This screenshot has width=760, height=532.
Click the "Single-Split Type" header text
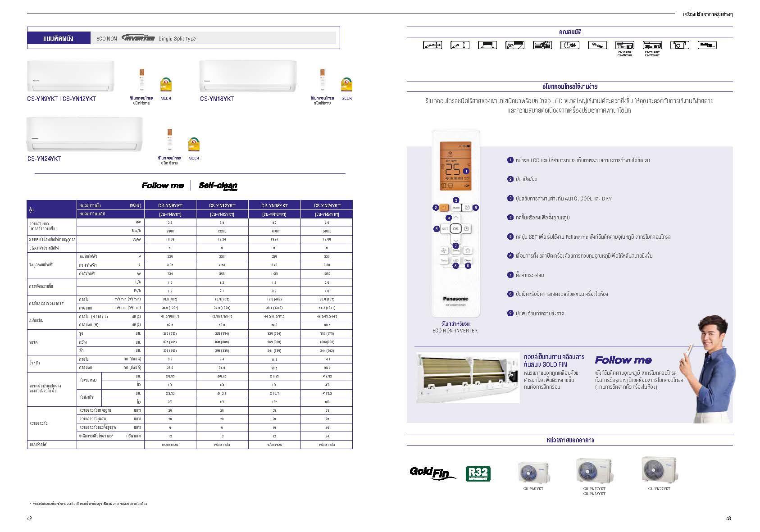tap(177, 39)
